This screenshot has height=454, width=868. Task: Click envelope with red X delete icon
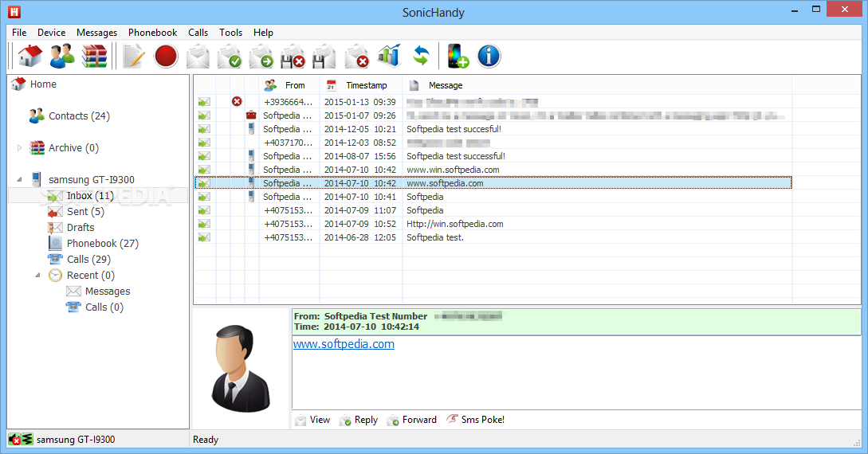pyautogui.click(x=356, y=56)
